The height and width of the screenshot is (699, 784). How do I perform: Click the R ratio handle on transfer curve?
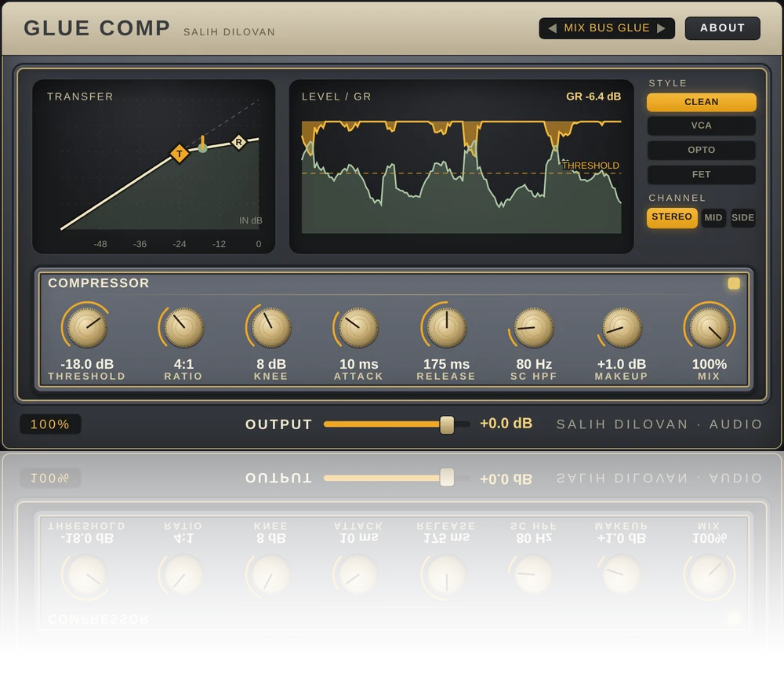(x=238, y=142)
